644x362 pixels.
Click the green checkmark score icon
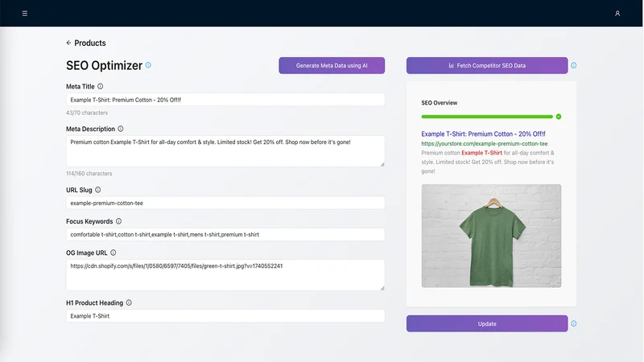click(x=559, y=117)
